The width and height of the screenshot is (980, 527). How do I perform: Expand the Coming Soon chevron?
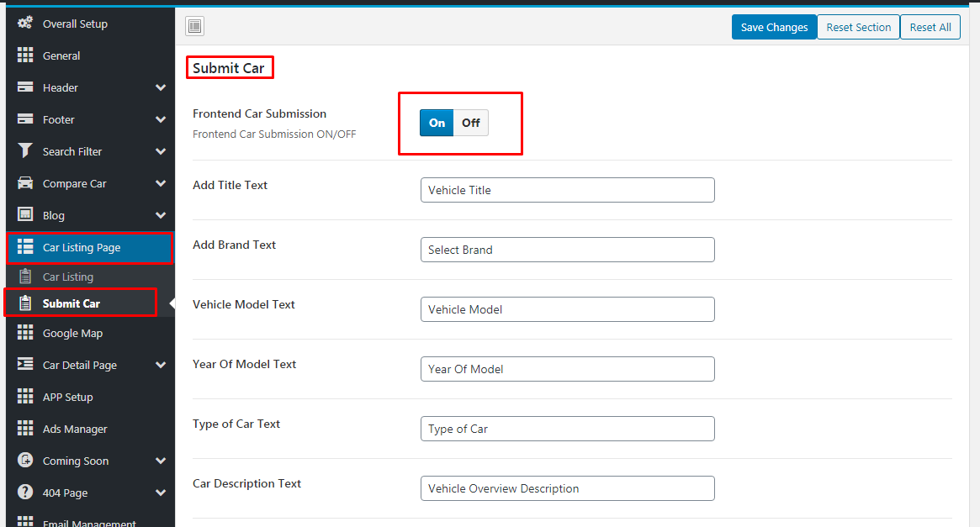click(161, 461)
